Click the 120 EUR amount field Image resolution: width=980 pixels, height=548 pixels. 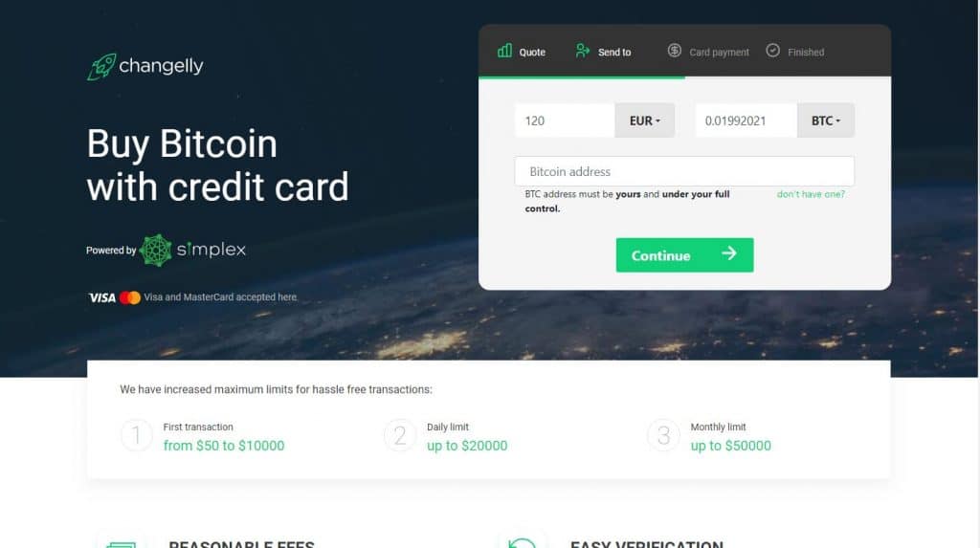point(565,121)
